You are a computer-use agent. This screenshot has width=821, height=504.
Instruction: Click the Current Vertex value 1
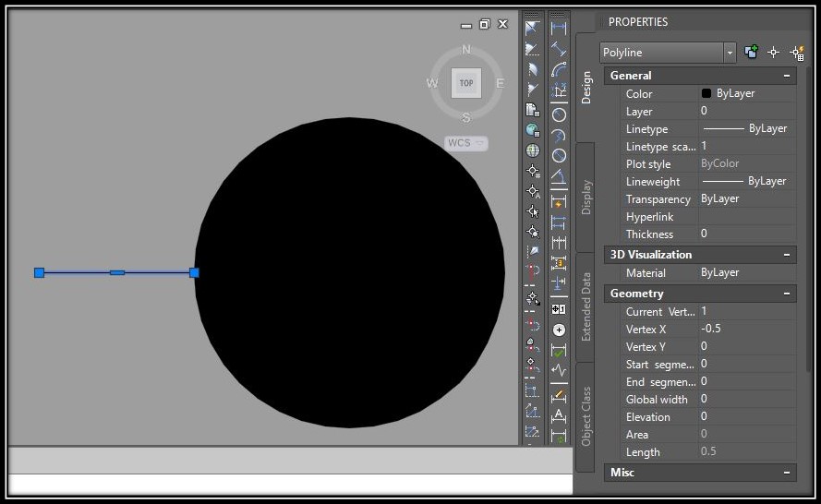coord(747,311)
